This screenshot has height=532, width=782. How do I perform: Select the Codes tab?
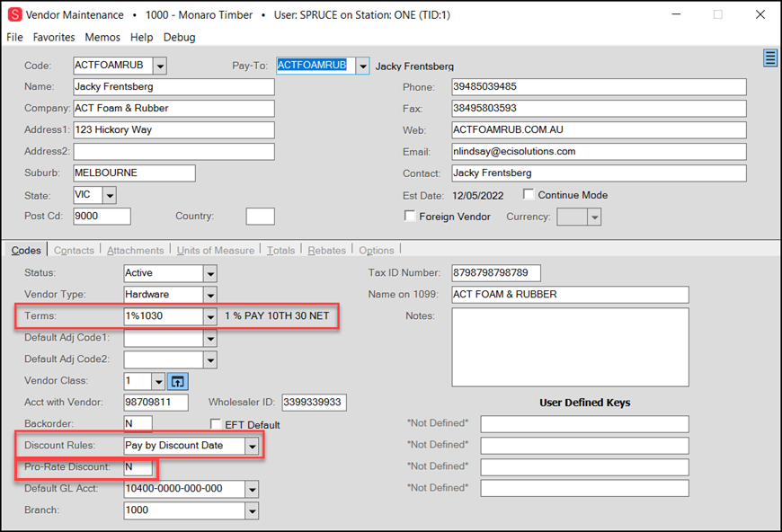click(x=26, y=251)
